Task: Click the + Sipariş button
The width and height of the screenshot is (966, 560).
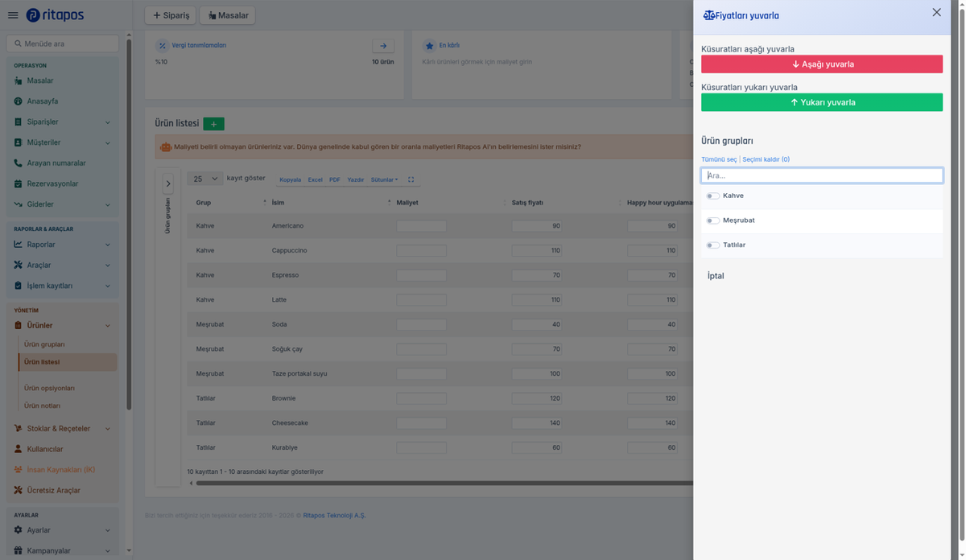Action: coord(170,15)
